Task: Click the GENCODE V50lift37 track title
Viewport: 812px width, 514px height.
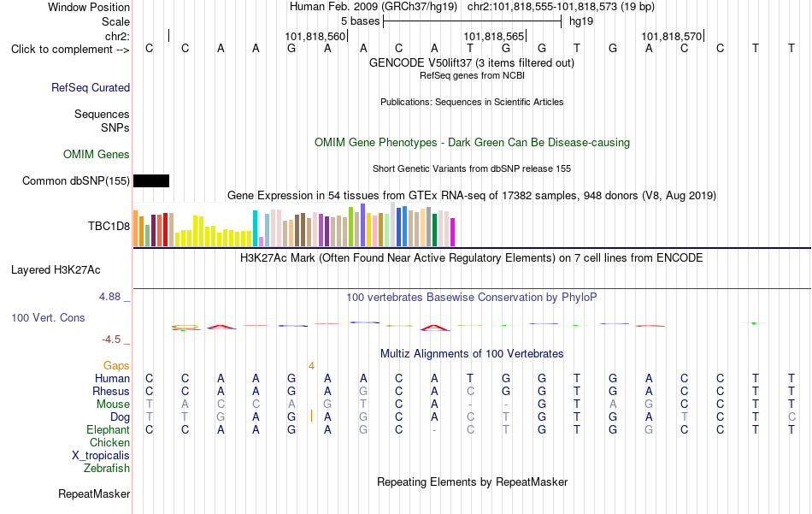Action: click(472, 63)
